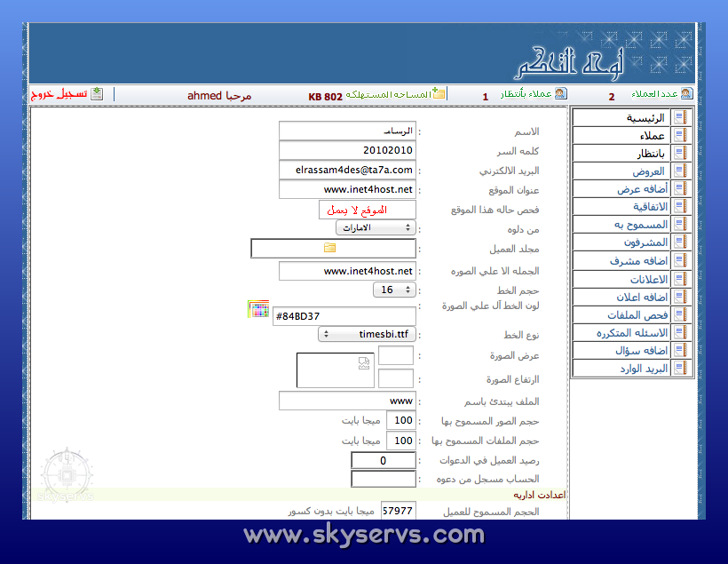Open فحص الملفات in the sidebar
The height and width of the screenshot is (564, 728).
pyautogui.click(x=643, y=315)
